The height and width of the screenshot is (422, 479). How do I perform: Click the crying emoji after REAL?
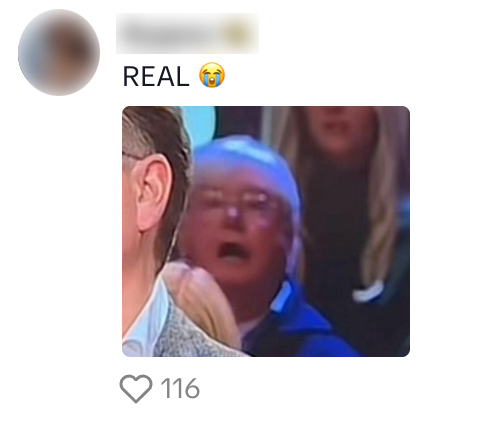[212, 75]
